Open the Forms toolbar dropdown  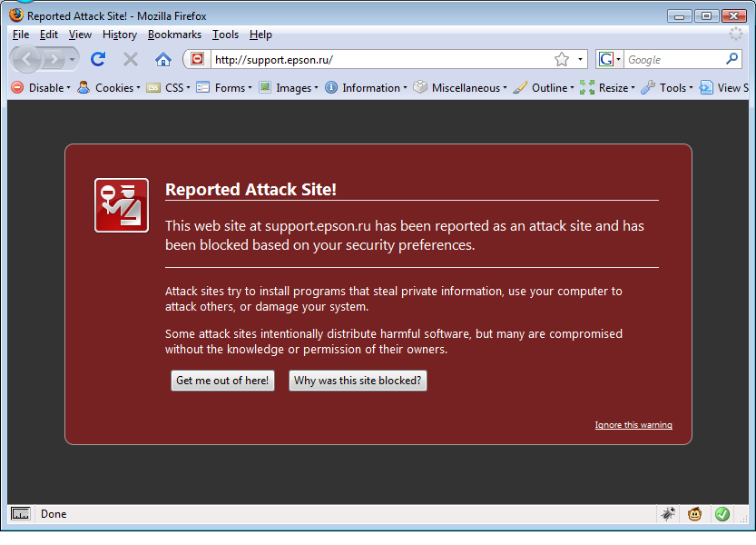click(233, 88)
